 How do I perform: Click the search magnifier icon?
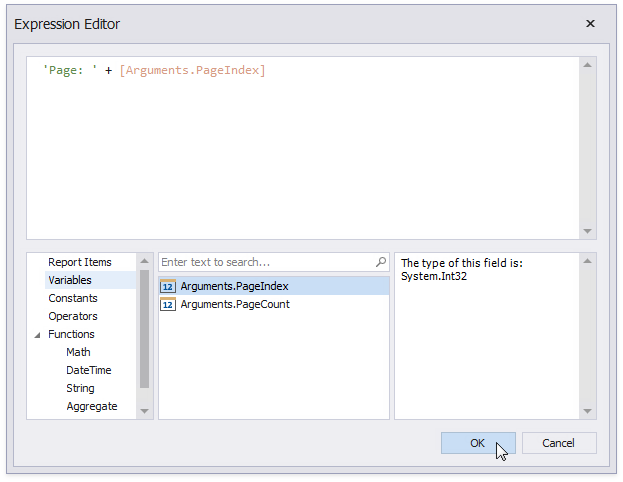click(x=381, y=262)
